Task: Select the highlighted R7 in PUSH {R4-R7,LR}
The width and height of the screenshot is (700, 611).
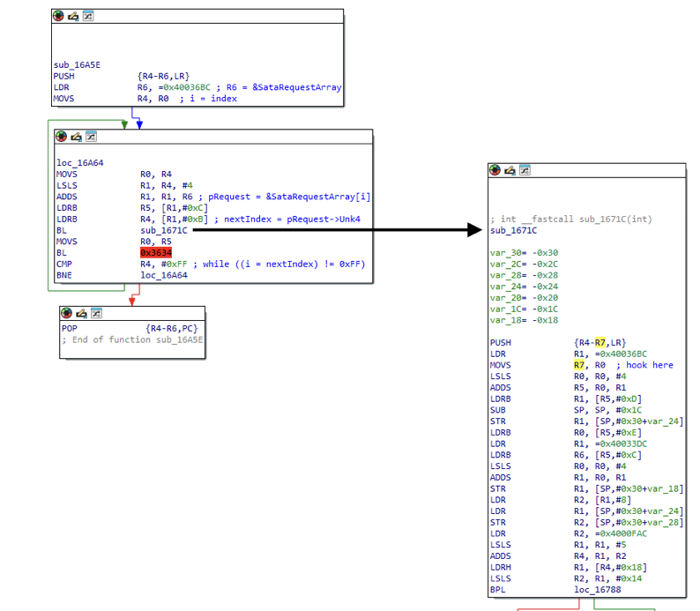Action: (x=600, y=343)
